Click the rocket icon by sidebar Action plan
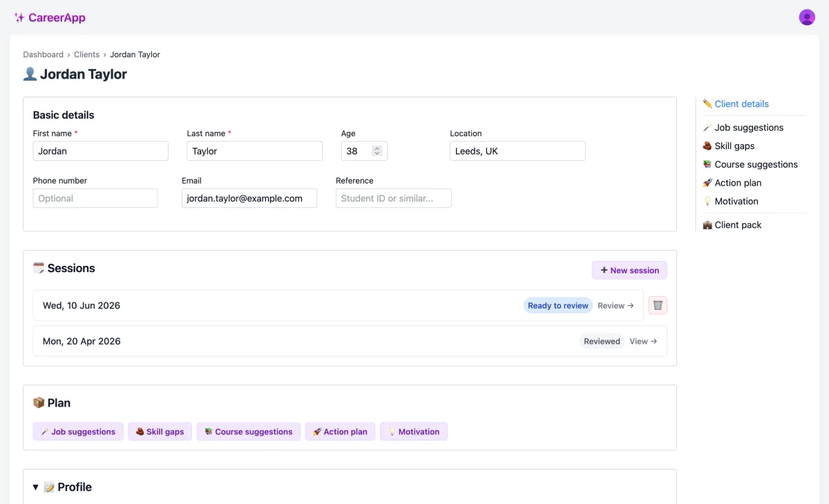The width and height of the screenshot is (829, 504). click(707, 183)
